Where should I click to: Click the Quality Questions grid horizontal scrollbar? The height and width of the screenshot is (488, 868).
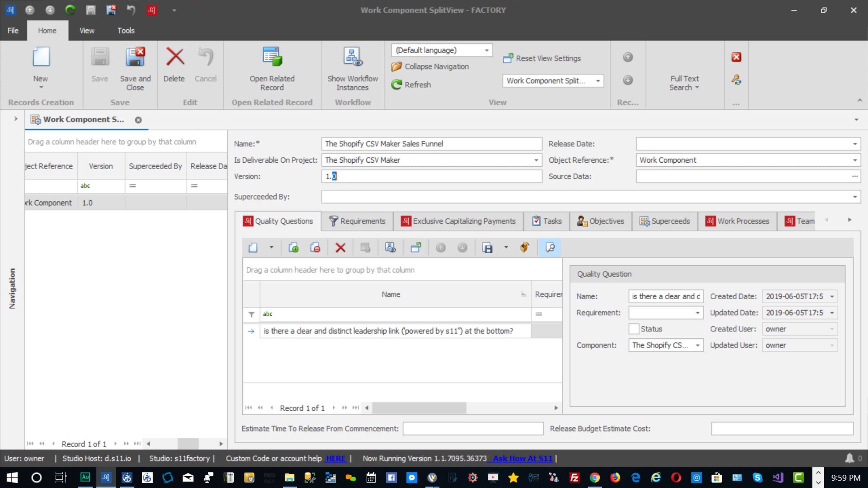(x=420, y=408)
